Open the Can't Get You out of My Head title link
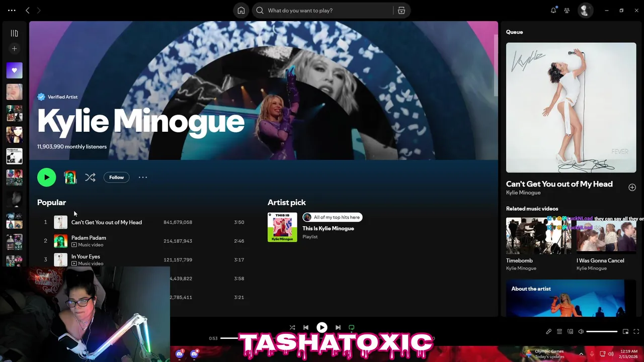This screenshot has width=644, height=362. (559, 184)
